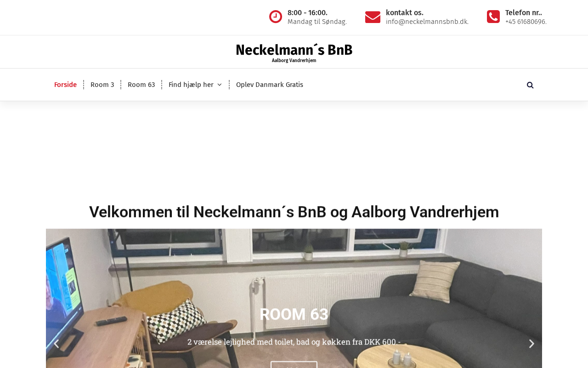
Task: Open Oplev Danmark Gratis page
Action: coord(270,85)
